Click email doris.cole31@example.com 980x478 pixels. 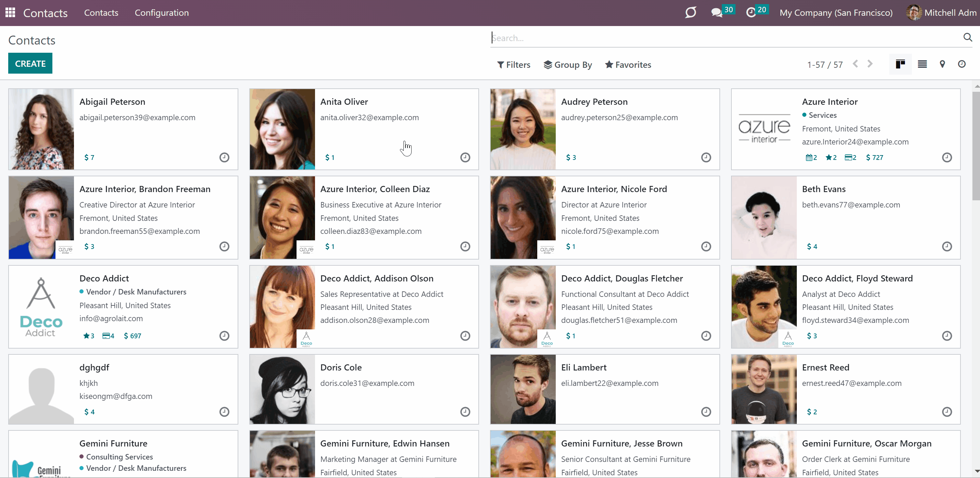[367, 383]
